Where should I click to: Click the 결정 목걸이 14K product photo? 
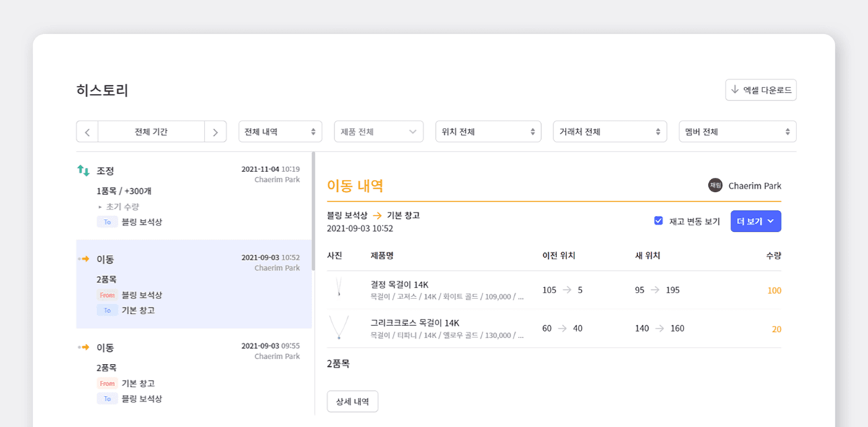point(339,290)
